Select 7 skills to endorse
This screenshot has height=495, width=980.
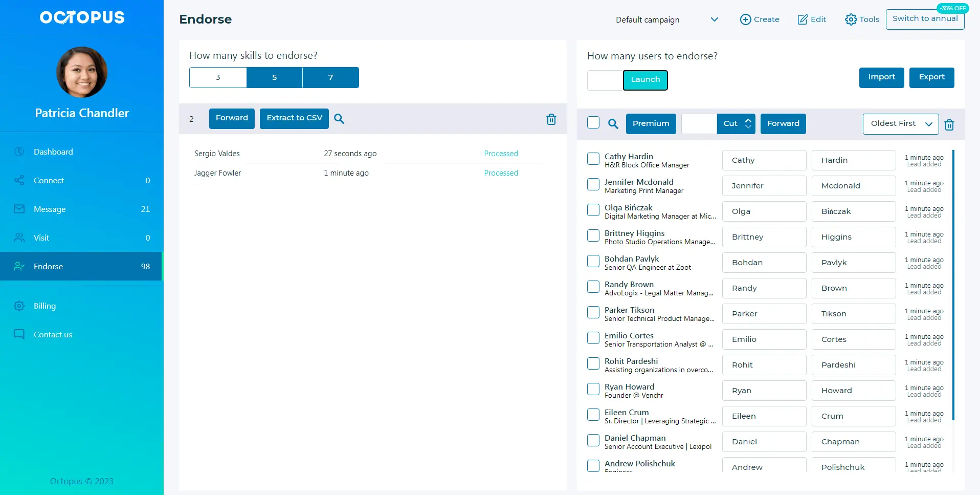pyautogui.click(x=330, y=77)
